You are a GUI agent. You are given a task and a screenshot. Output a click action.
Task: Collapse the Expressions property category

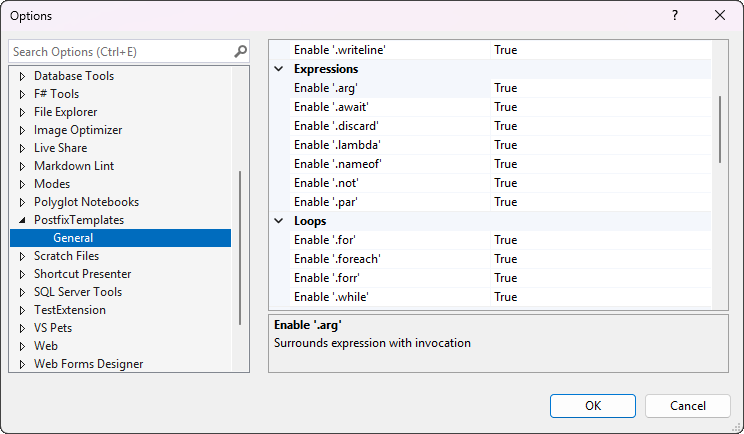[x=279, y=69]
